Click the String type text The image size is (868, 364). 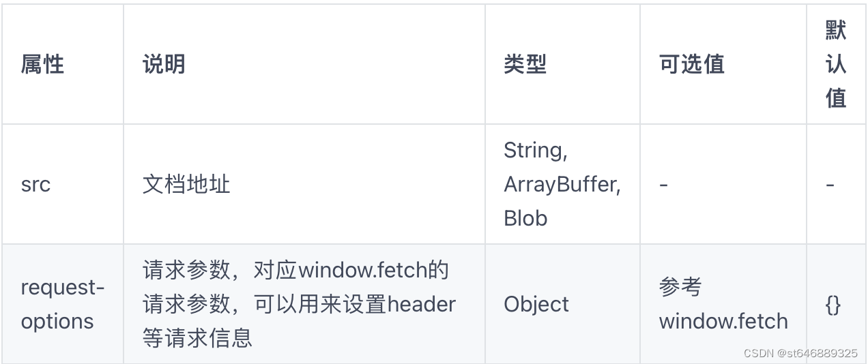pos(535,151)
